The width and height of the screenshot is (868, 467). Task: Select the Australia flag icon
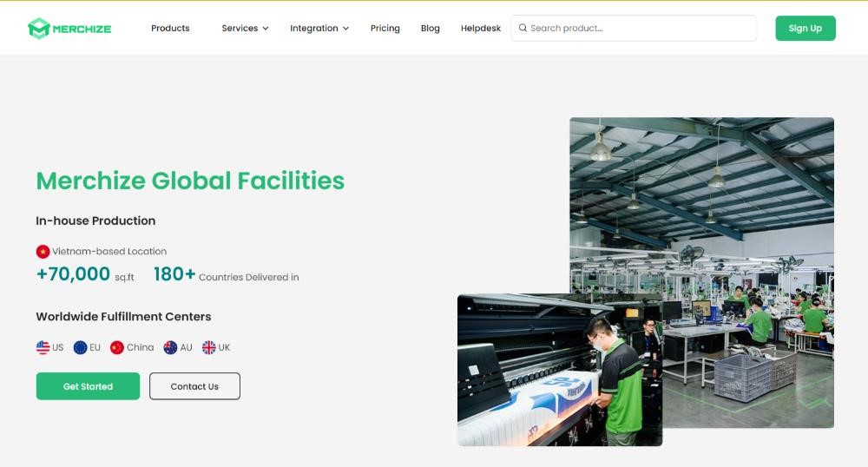170,347
